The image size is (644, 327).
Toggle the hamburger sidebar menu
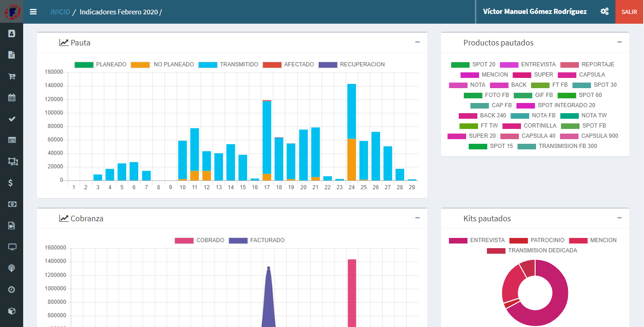click(33, 12)
